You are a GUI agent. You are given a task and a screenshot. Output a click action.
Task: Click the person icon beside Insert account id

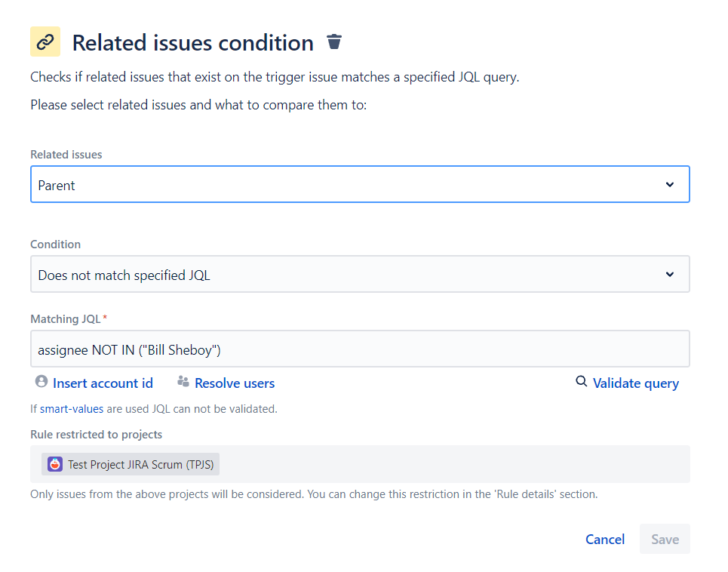41,382
